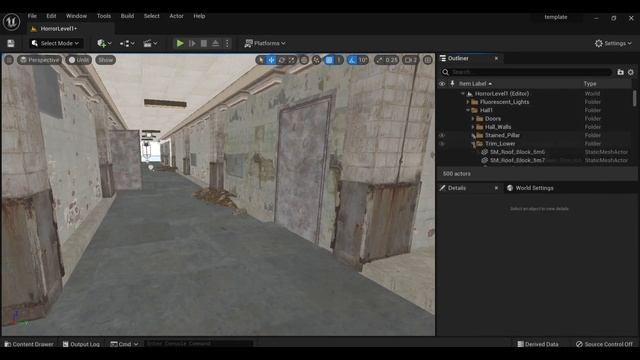Open the viewport Show menu
The height and width of the screenshot is (360, 640).
pos(105,60)
